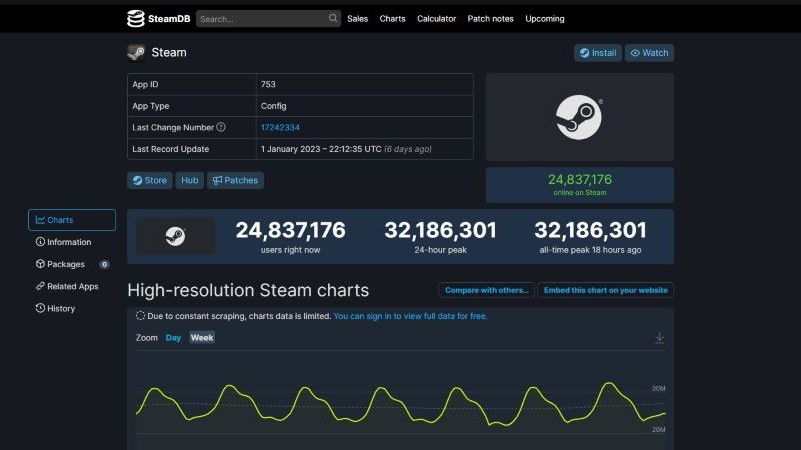The height and width of the screenshot is (450, 801).
Task: Open change number 17242334 link
Action: click(280, 127)
